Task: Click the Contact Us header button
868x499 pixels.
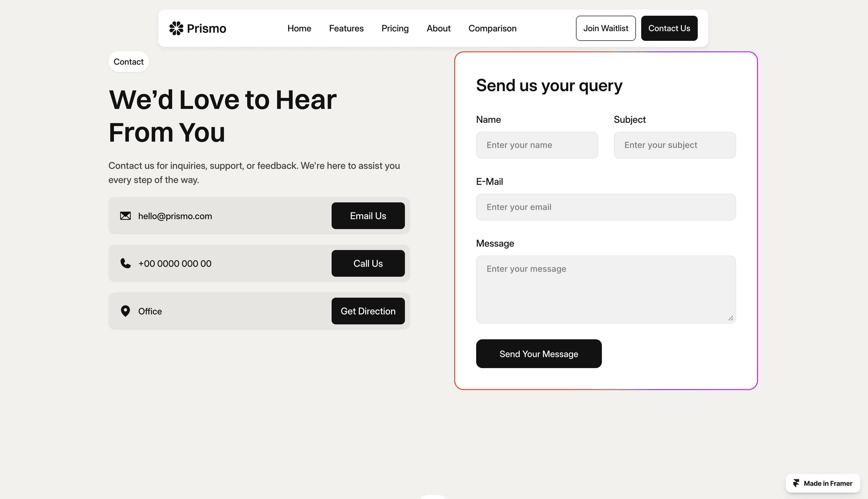Action: pyautogui.click(x=669, y=28)
